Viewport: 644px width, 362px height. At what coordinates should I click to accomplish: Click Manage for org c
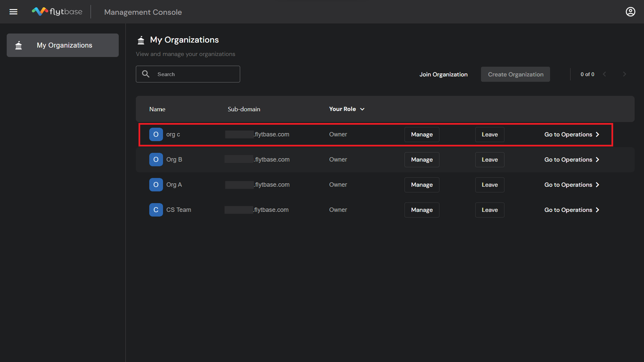(422, 134)
